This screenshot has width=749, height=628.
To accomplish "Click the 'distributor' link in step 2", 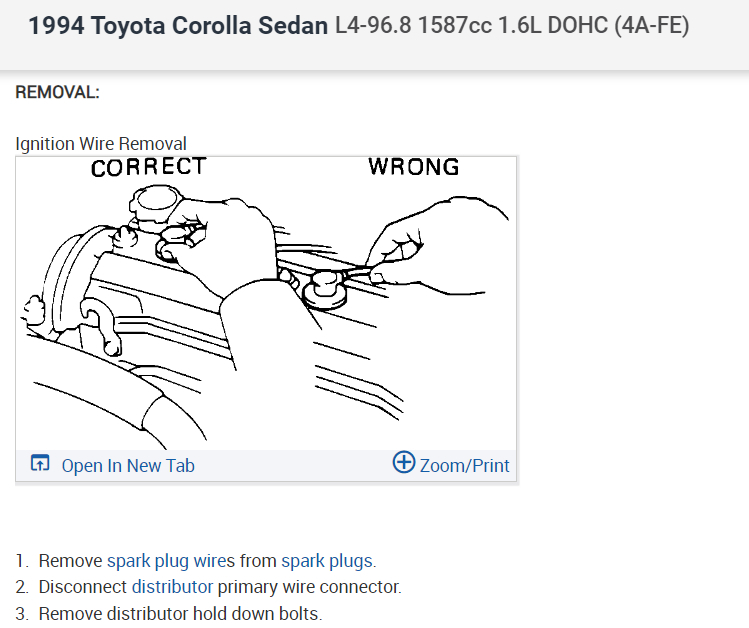I will pyautogui.click(x=172, y=587).
